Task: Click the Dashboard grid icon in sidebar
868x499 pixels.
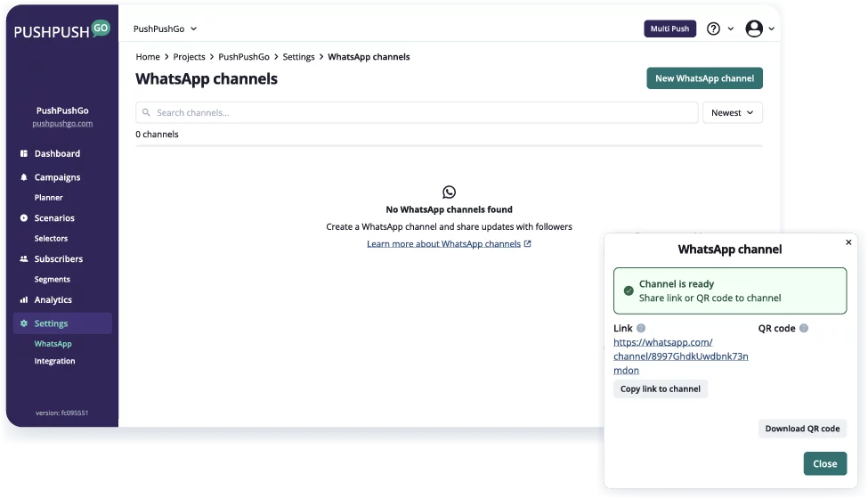Action: point(24,153)
